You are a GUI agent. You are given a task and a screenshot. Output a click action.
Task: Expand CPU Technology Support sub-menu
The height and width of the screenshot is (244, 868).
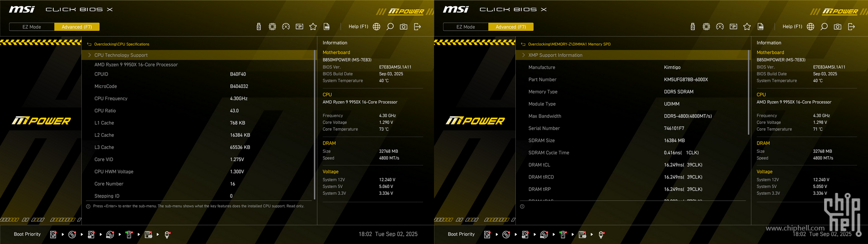click(x=198, y=55)
